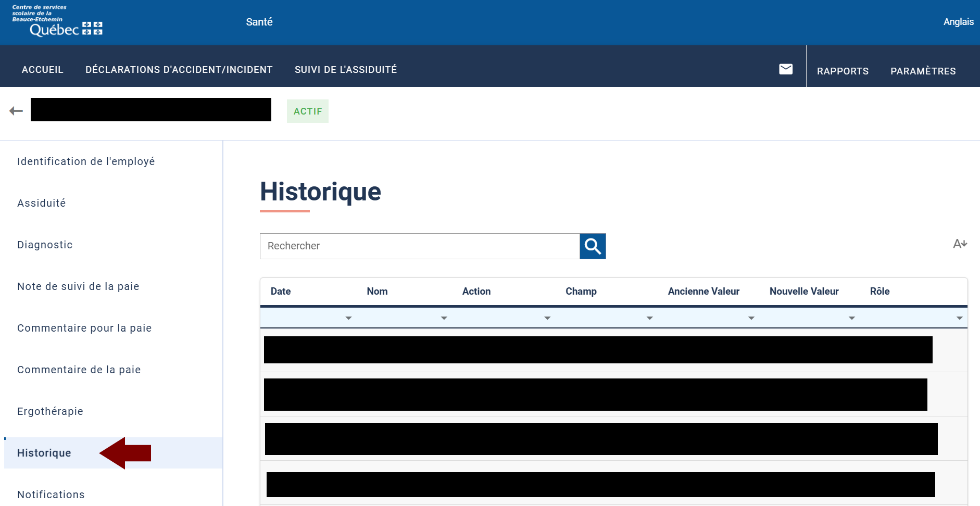Open SUIVI DE L'ASSIDUITÉ menu

point(346,70)
